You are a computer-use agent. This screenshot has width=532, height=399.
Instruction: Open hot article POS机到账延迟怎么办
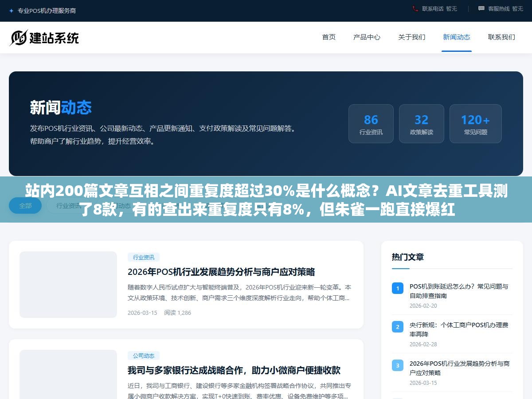point(459,291)
